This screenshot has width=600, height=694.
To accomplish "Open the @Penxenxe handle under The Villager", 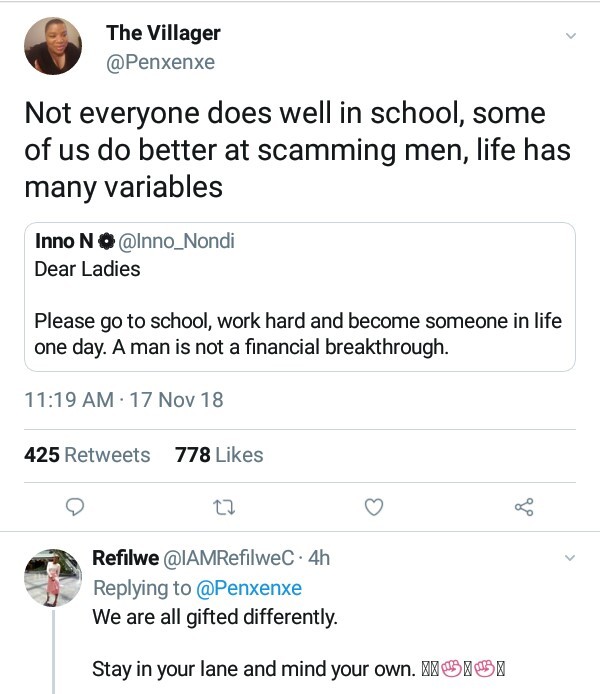I will 160,63.
